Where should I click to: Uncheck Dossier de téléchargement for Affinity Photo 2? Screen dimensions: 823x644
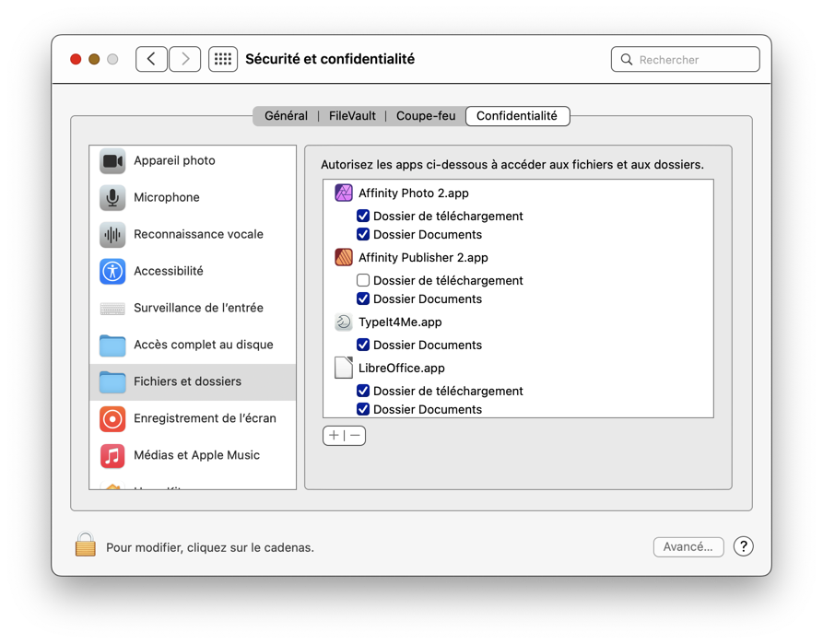coord(363,217)
